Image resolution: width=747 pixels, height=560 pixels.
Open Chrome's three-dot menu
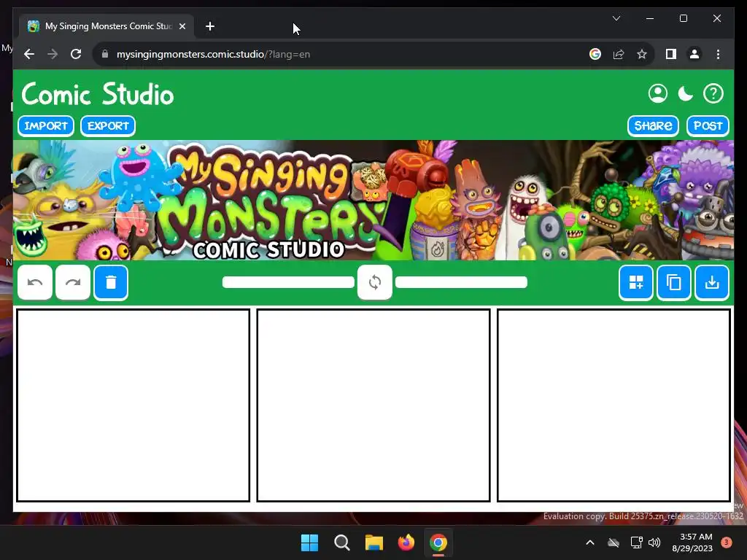click(x=718, y=54)
